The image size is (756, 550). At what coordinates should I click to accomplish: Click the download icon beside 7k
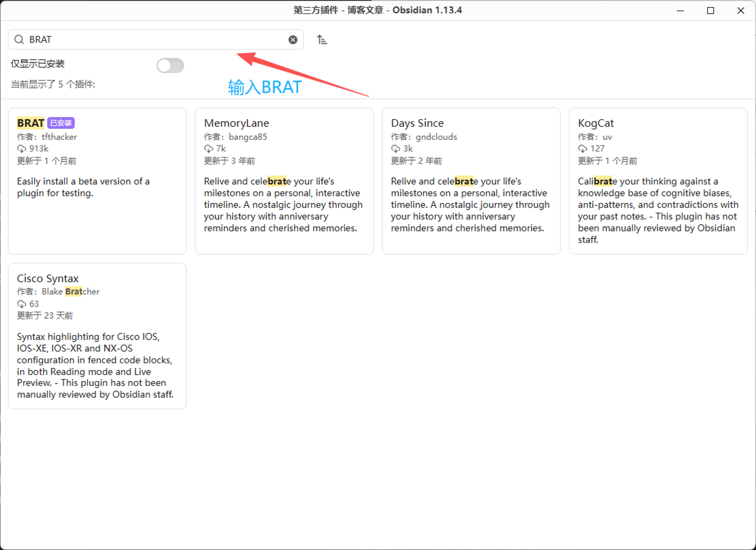coord(209,149)
